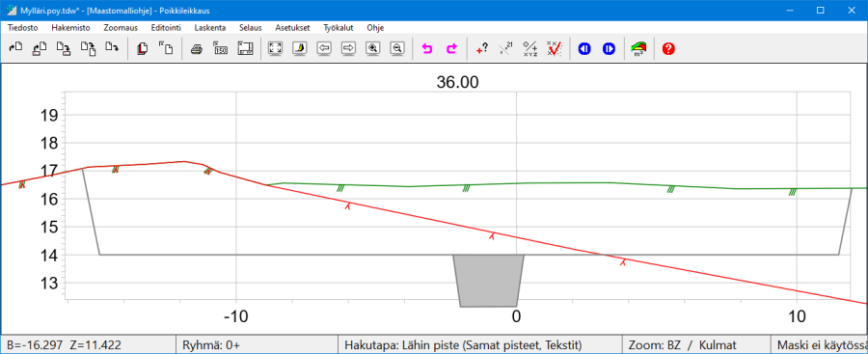Click the area calculation m² icon
The height and width of the screenshot is (354, 868).
click(x=638, y=49)
